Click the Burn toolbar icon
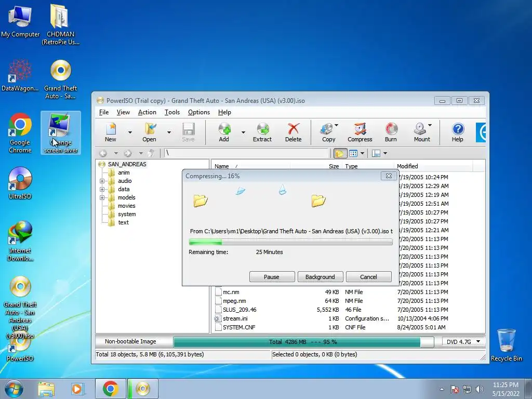 [x=391, y=129]
